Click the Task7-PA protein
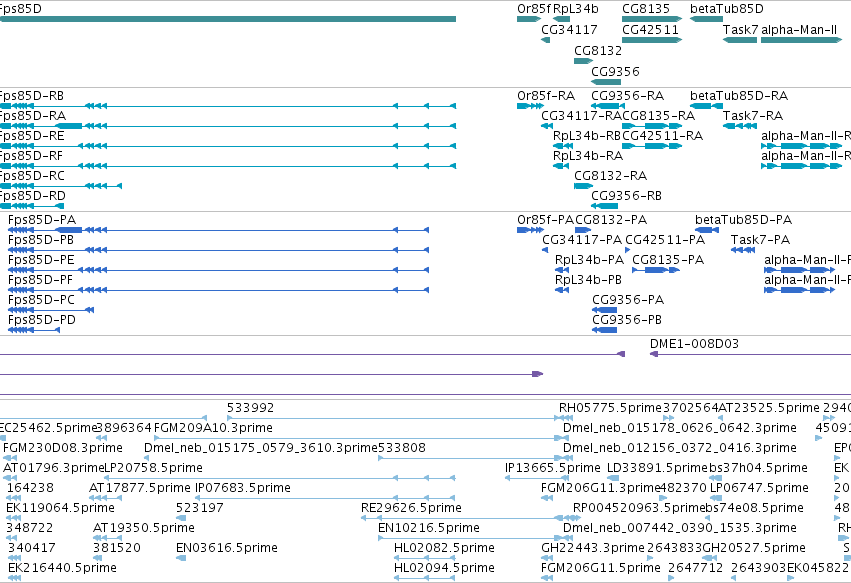 point(743,250)
